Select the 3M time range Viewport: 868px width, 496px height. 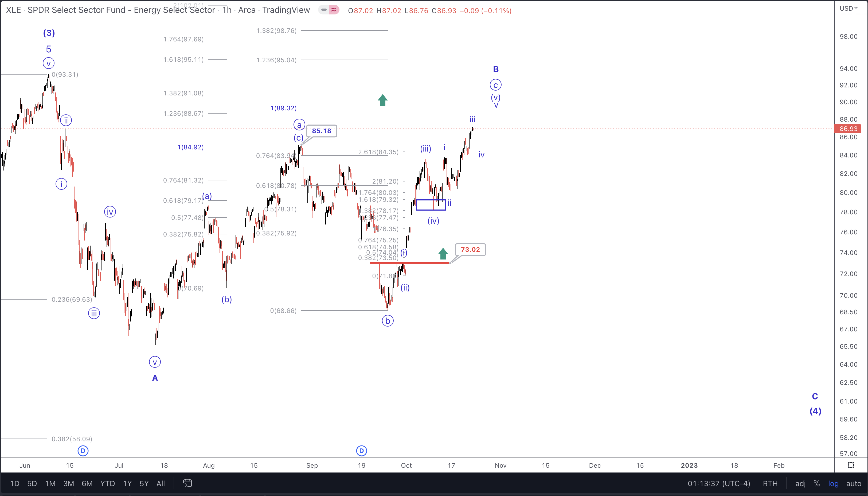(x=69, y=483)
